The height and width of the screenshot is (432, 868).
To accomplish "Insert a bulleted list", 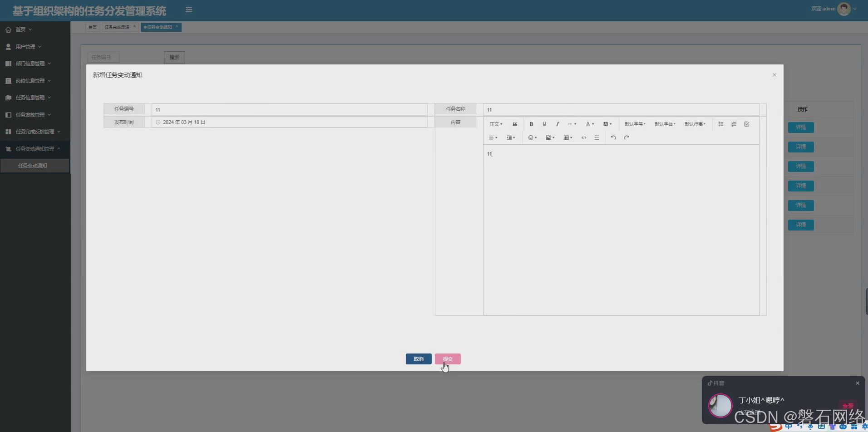I will click(721, 124).
